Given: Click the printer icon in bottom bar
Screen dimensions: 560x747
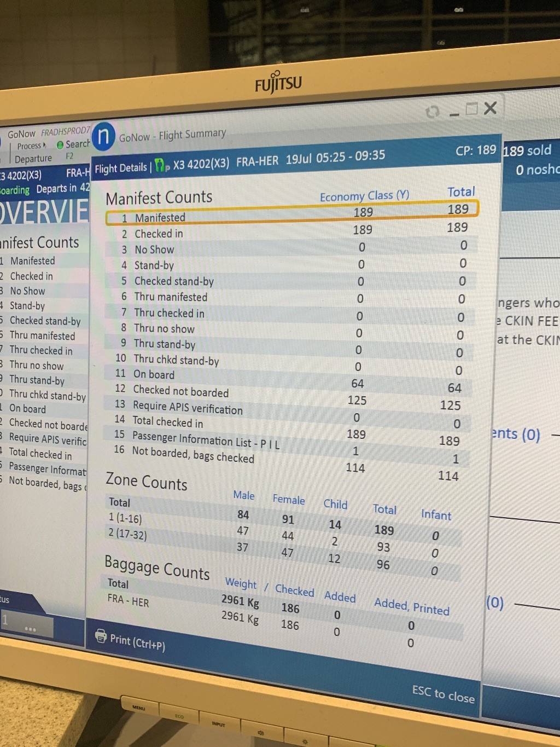Looking at the screenshot, I should [x=101, y=635].
